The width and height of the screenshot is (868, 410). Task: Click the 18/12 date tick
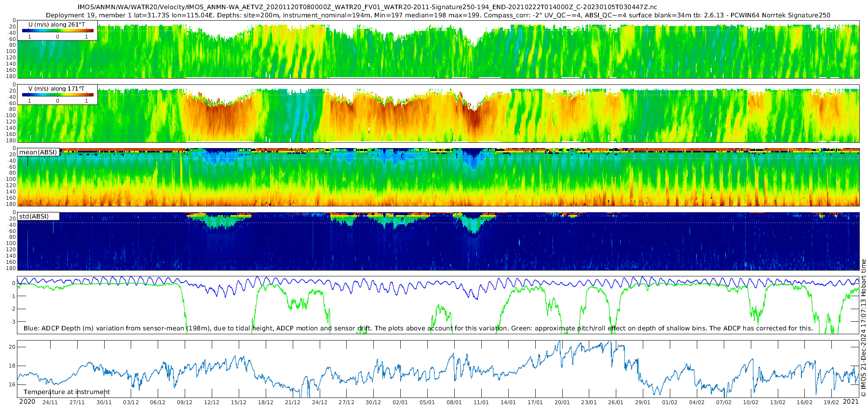(266, 402)
